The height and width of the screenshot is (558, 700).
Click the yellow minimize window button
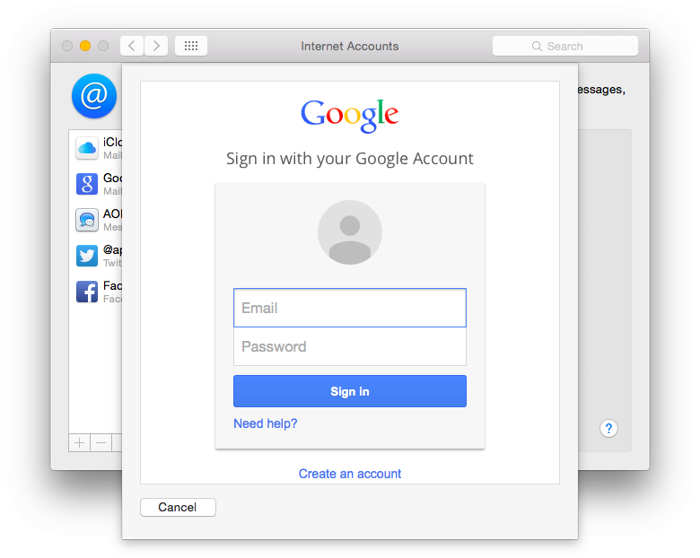pos(85,46)
